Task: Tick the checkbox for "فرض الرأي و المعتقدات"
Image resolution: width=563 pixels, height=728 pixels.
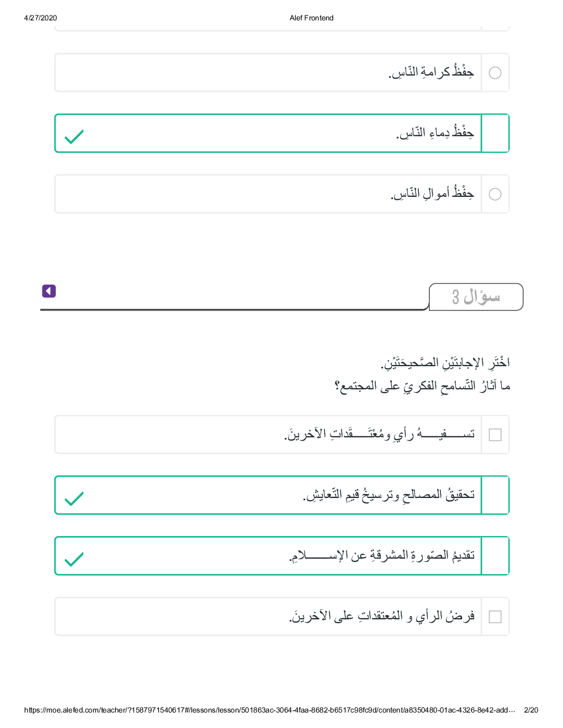Action: click(495, 617)
